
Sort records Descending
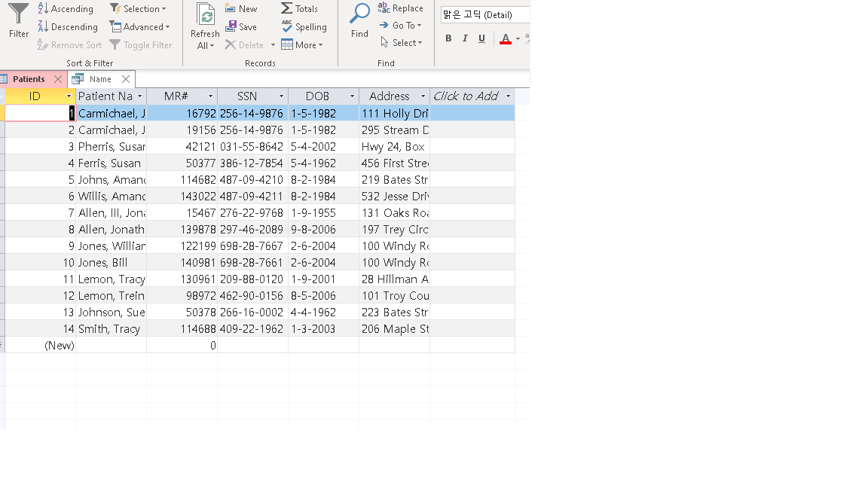click(68, 26)
